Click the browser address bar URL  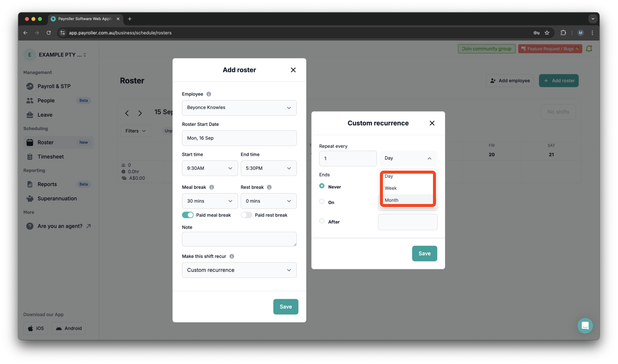[120, 33]
